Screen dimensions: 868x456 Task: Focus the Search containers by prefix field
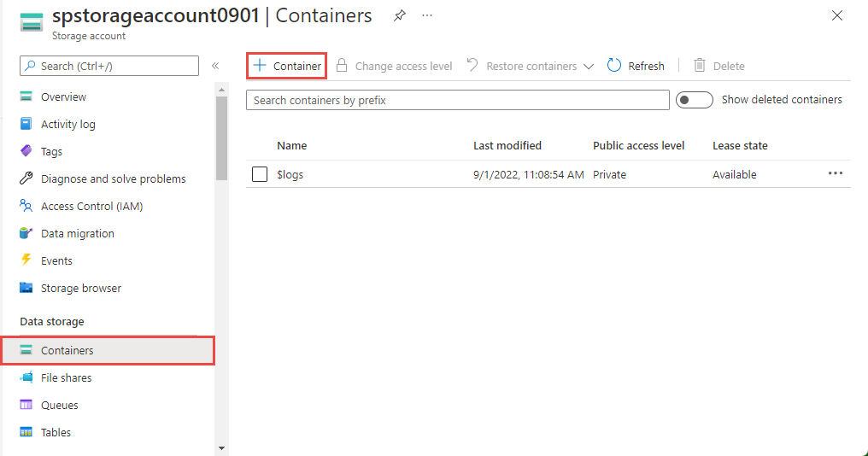457,100
